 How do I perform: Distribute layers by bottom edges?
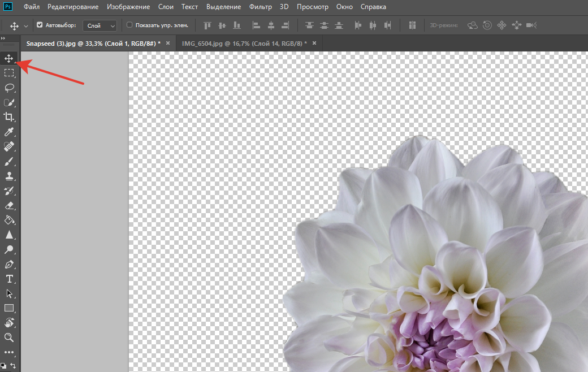339,25
